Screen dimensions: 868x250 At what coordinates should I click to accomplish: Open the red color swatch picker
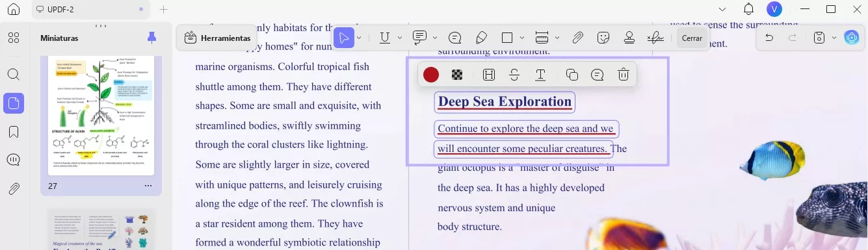[x=431, y=75]
